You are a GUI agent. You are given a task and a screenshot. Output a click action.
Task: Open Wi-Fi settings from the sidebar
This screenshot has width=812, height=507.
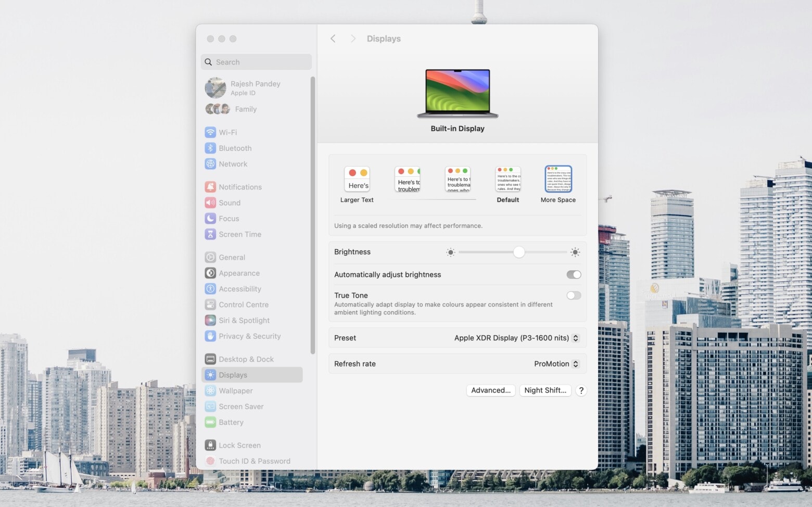226,132
